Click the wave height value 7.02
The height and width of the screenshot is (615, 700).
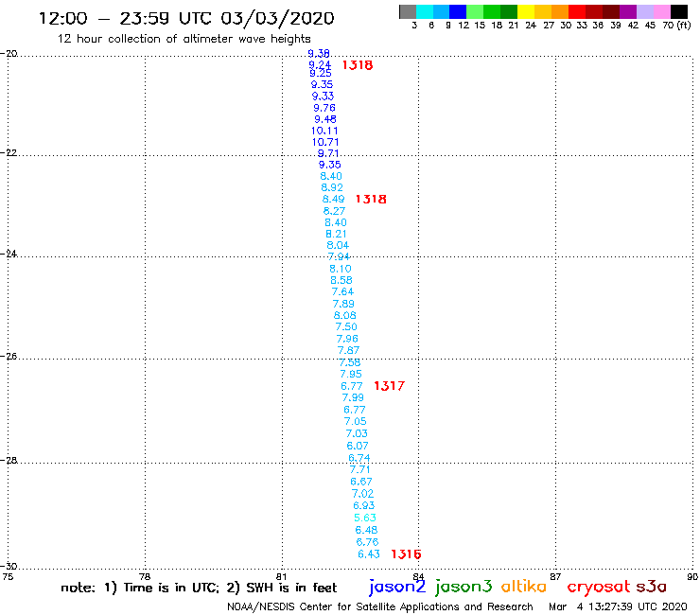[x=363, y=494]
